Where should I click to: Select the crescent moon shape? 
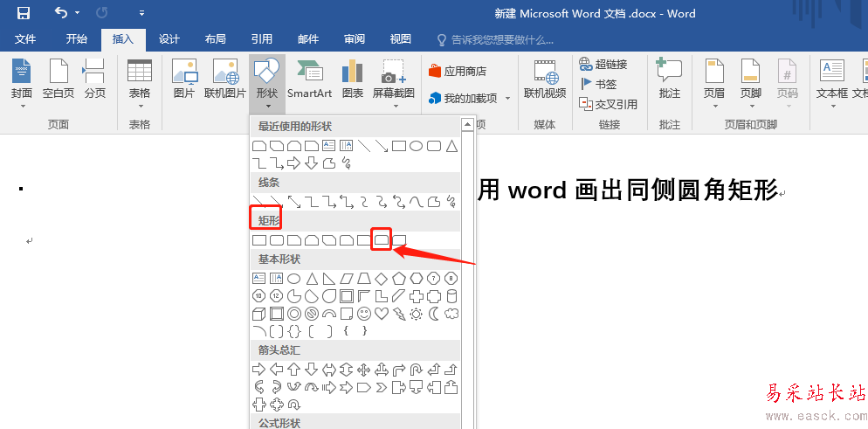(433, 314)
